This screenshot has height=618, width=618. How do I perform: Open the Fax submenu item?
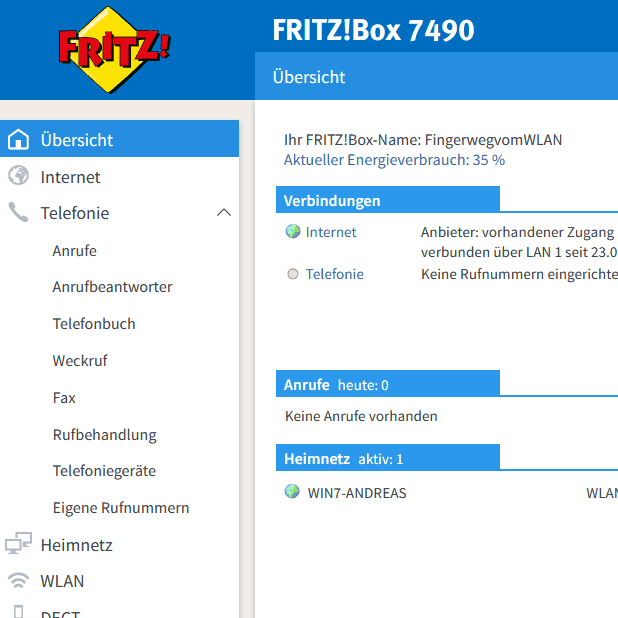[x=64, y=398]
